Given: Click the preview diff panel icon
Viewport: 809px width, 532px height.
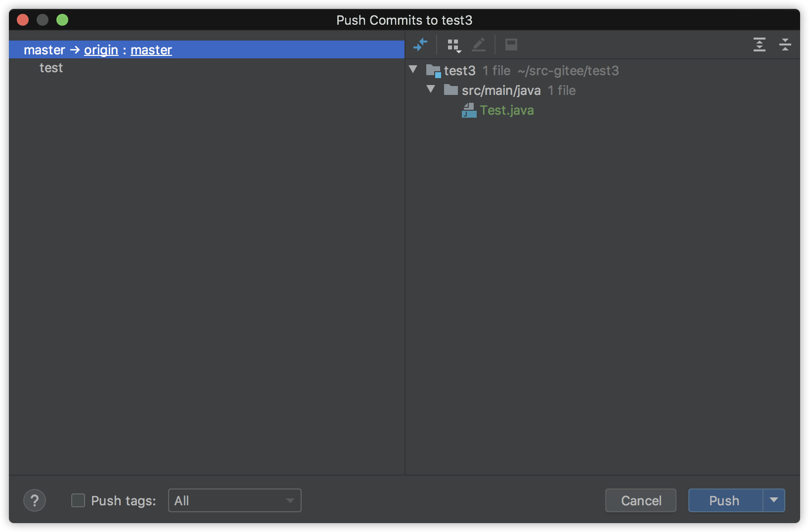Looking at the screenshot, I should (x=511, y=44).
